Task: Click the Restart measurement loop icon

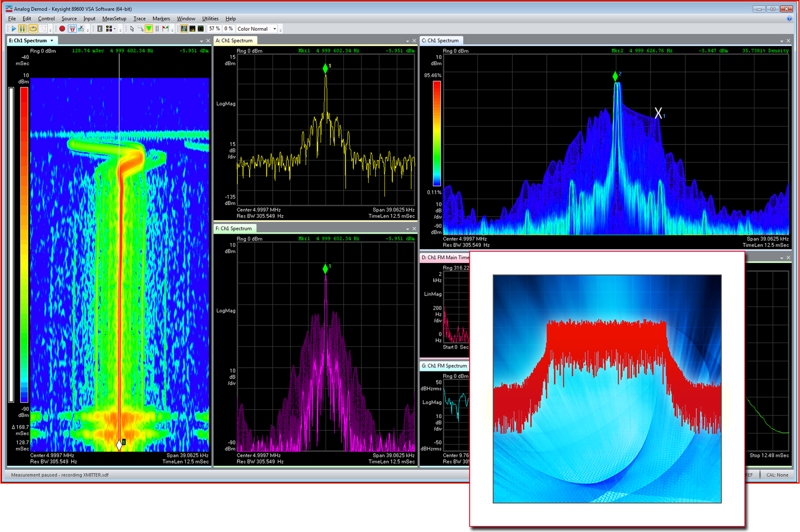Action: click(33, 28)
